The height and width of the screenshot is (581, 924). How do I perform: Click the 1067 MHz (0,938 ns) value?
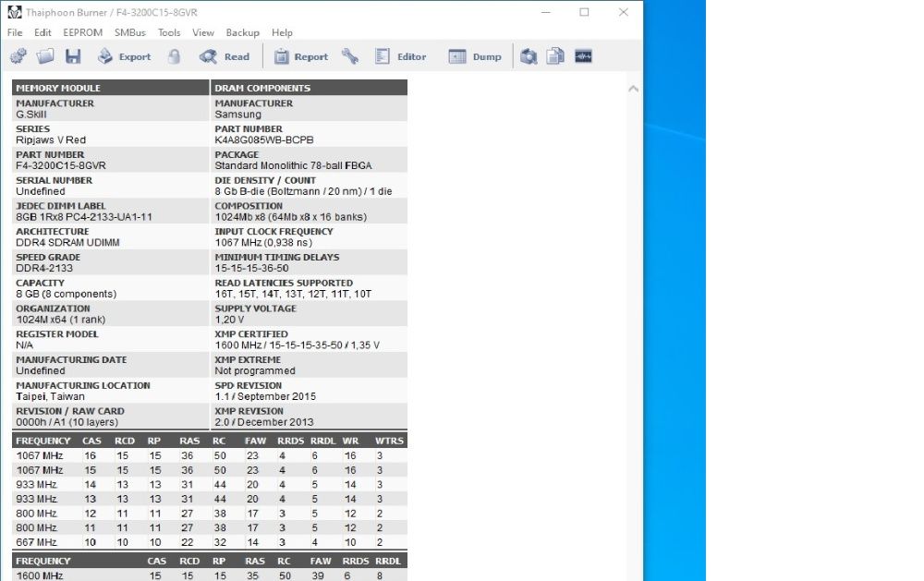coord(263,243)
